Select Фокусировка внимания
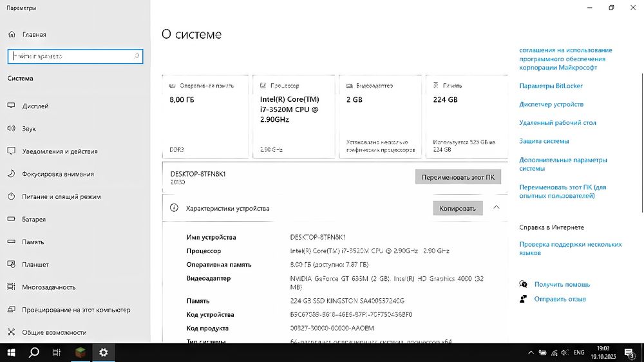 [58, 174]
